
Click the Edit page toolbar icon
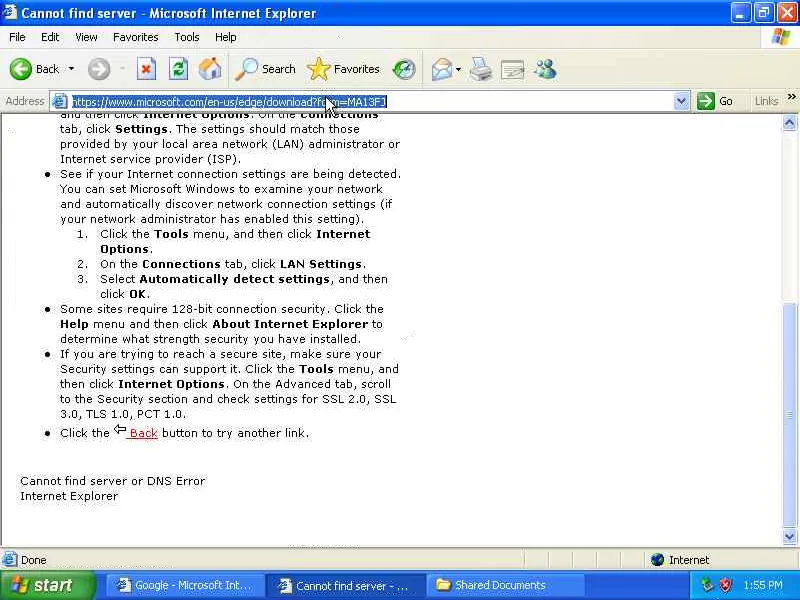pos(513,69)
